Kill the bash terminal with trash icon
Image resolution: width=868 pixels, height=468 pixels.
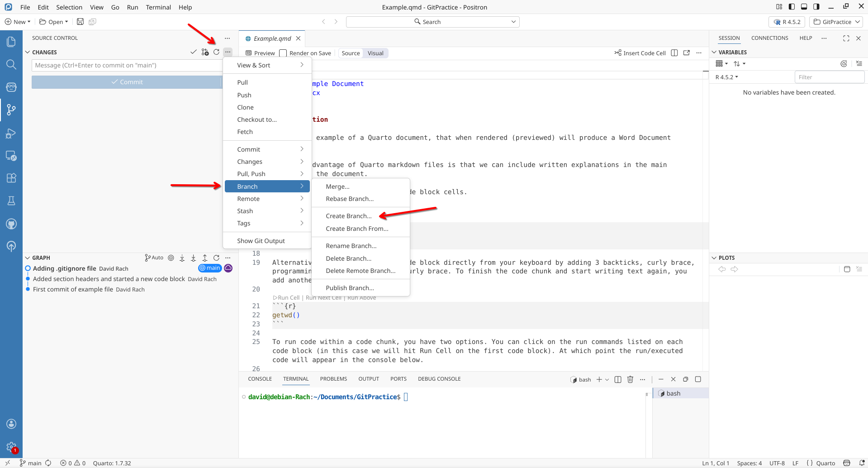(x=630, y=379)
